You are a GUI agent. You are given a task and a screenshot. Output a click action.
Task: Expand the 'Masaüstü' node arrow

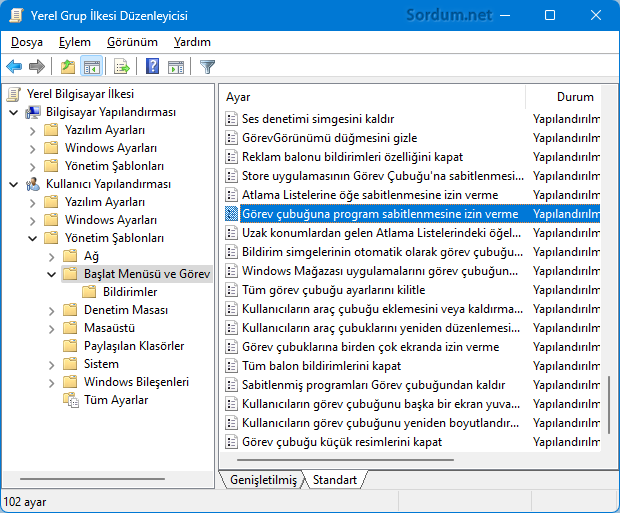[x=52, y=329]
